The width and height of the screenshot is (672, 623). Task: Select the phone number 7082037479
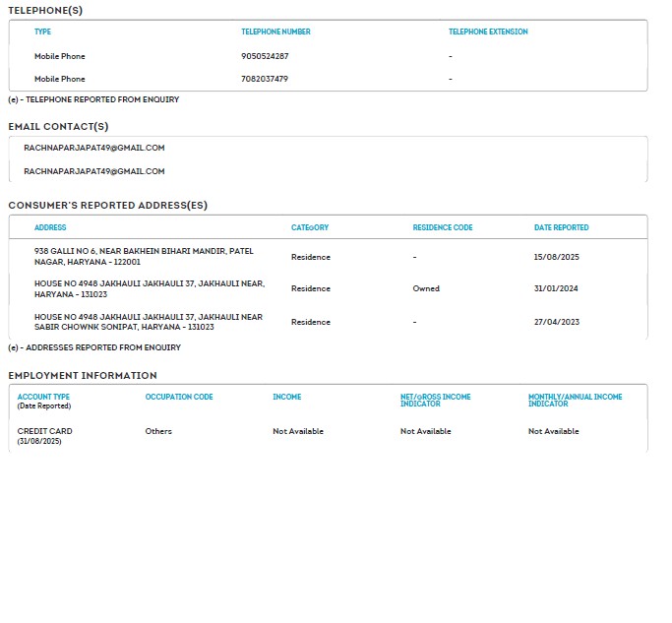tap(265, 79)
